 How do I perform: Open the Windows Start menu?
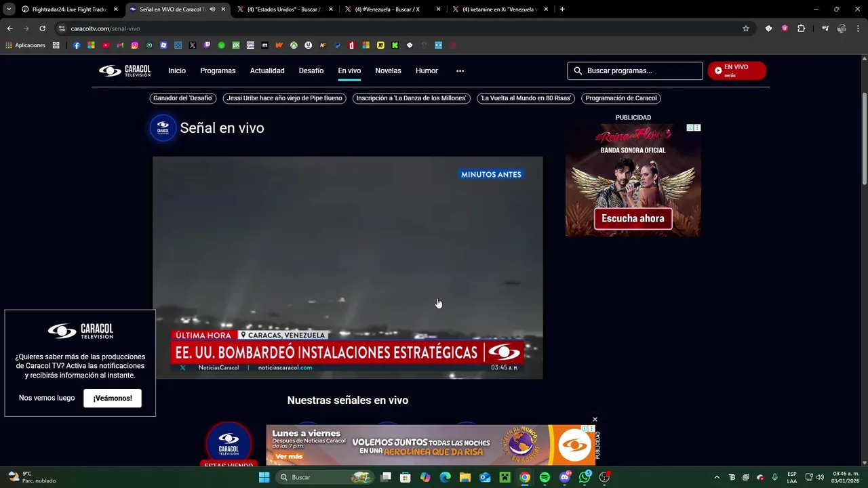[264, 477]
